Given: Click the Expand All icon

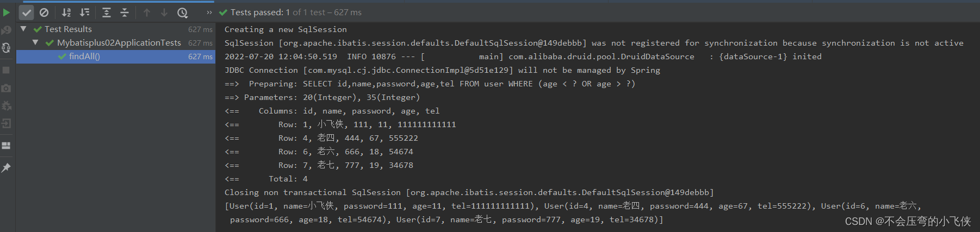Looking at the screenshot, I should 107,12.
